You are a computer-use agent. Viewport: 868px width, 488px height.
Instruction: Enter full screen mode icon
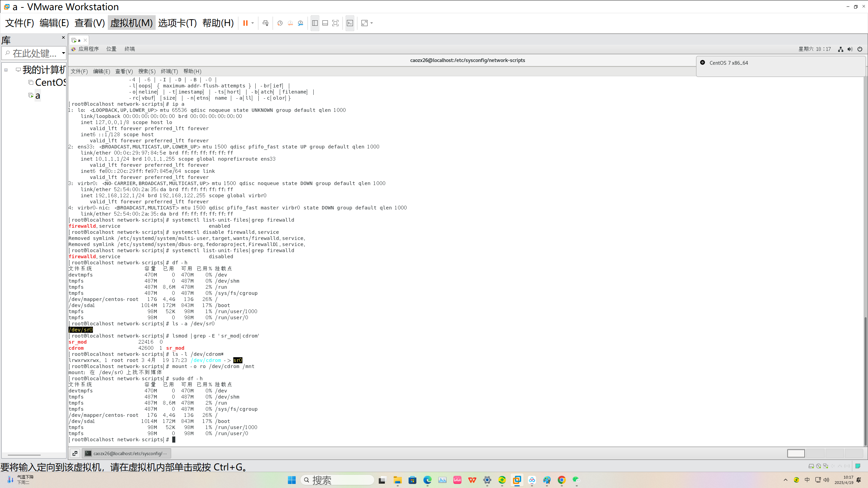335,23
